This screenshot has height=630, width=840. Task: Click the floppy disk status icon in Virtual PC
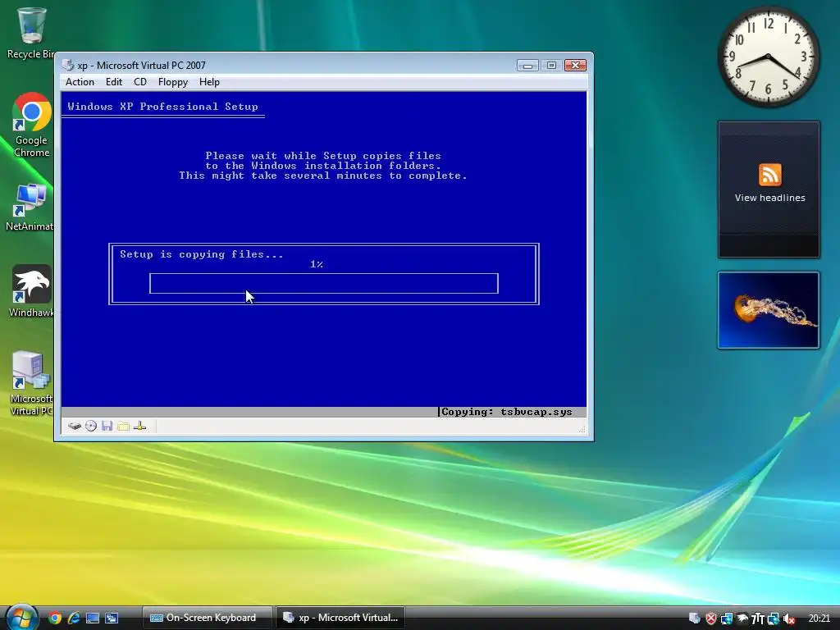107,426
